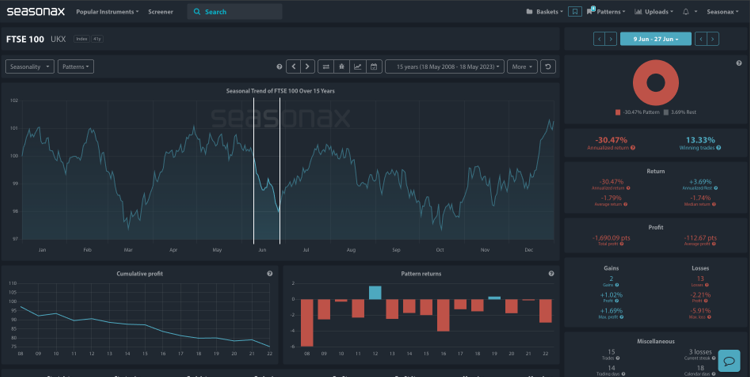Click the 13.33% winning trades value

pos(700,140)
